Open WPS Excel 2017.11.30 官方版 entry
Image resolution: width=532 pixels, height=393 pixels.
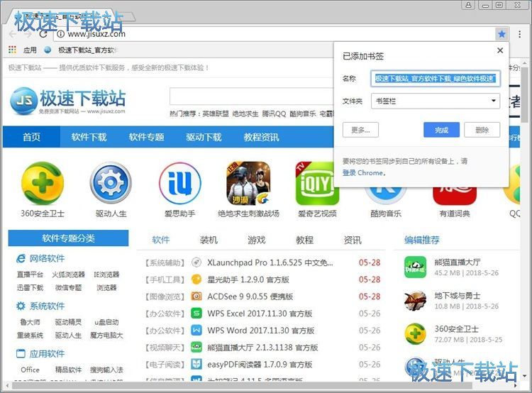(x=260, y=314)
